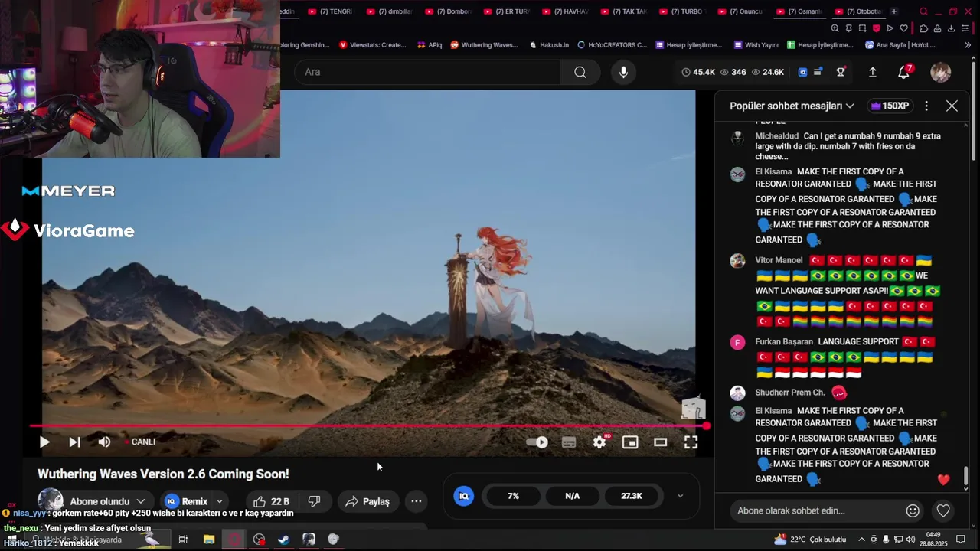Expand Popüler sohbet mesajları dropdown
The image size is (980, 551).
click(792, 106)
